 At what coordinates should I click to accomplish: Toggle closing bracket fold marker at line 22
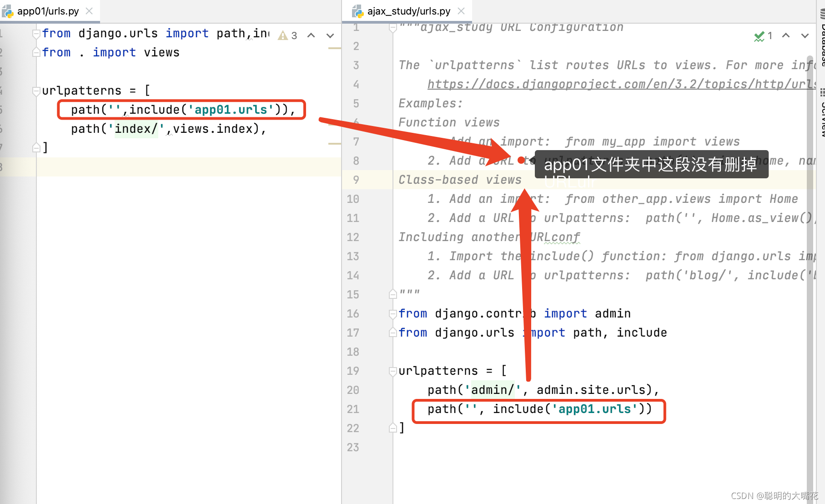pos(393,428)
